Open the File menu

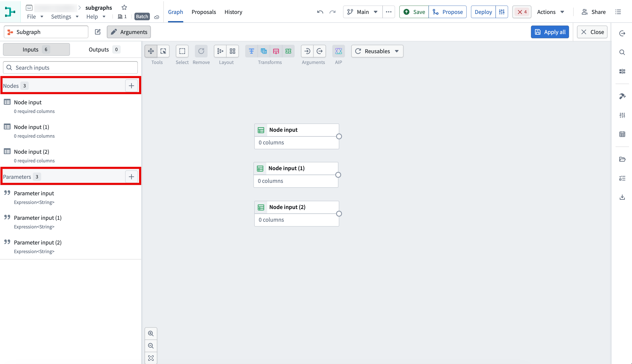(x=35, y=17)
